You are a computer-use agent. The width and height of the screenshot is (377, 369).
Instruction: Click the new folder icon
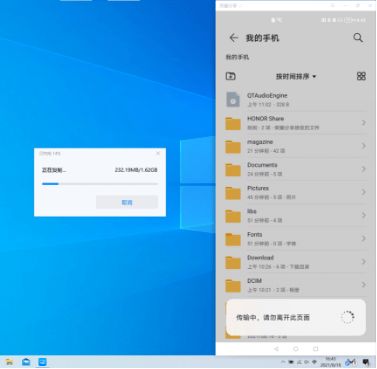point(231,76)
